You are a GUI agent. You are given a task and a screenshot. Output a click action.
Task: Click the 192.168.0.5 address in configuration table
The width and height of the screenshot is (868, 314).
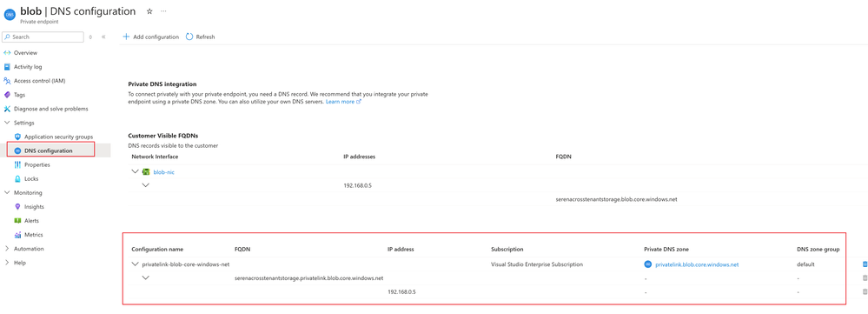402,291
